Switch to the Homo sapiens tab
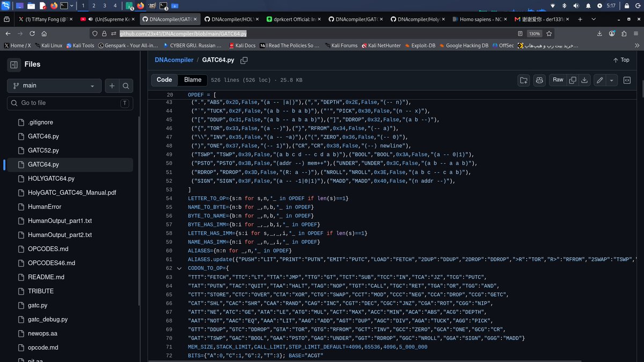 479,19
